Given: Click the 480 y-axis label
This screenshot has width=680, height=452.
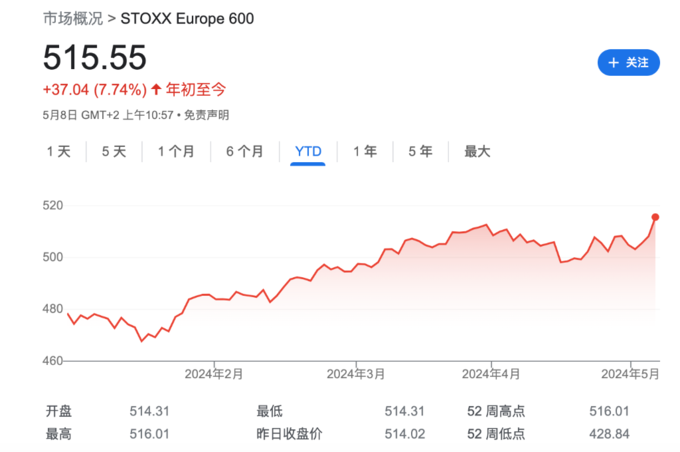Looking at the screenshot, I should (52, 309).
